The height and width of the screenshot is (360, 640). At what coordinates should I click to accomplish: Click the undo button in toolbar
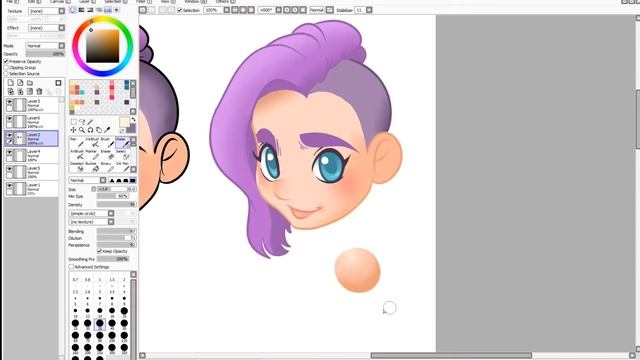pos(142,10)
